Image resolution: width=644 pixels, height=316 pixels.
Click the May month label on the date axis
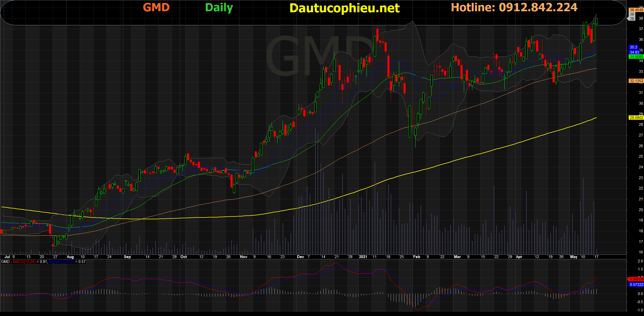[x=573, y=257]
